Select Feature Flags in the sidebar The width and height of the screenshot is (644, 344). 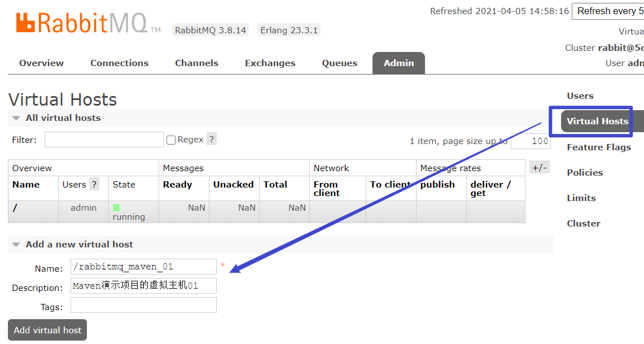click(598, 147)
